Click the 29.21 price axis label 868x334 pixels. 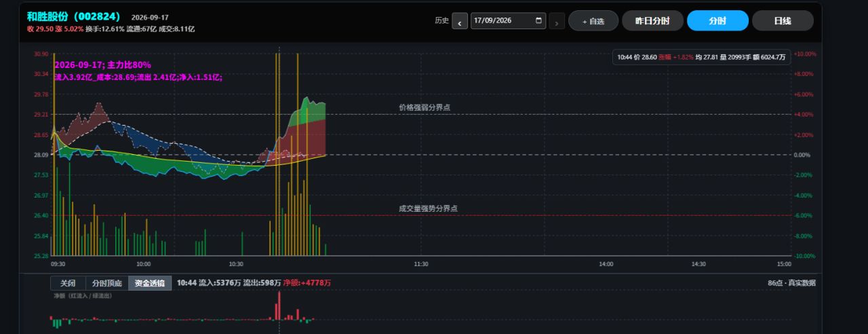[41, 114]
